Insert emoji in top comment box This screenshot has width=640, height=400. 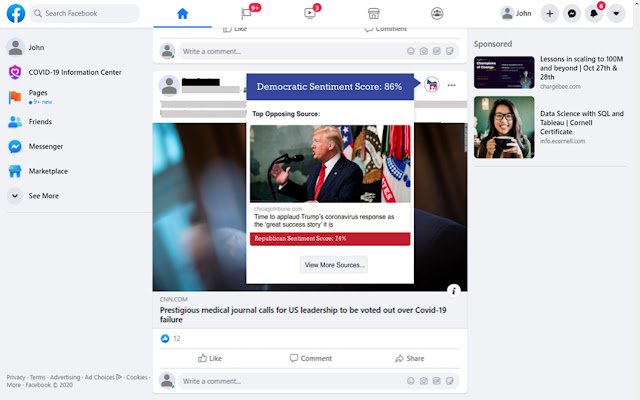point(411,51)
